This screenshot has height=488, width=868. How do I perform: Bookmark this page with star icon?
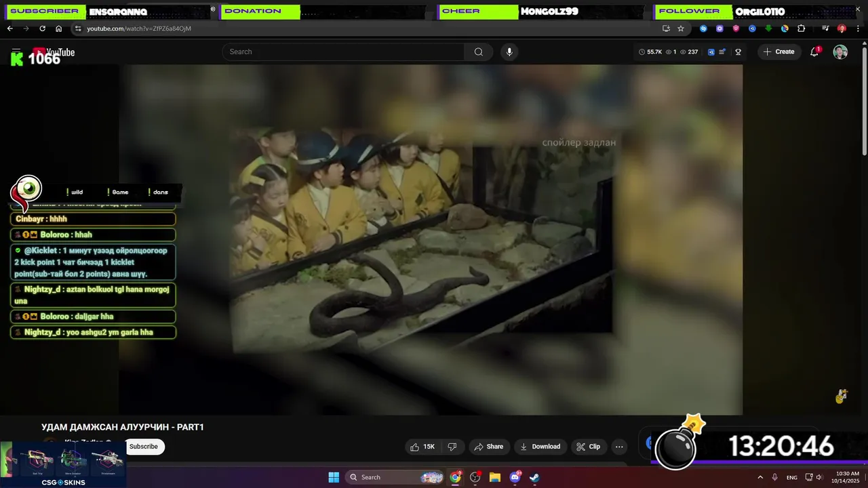click(x=681, y=28)
